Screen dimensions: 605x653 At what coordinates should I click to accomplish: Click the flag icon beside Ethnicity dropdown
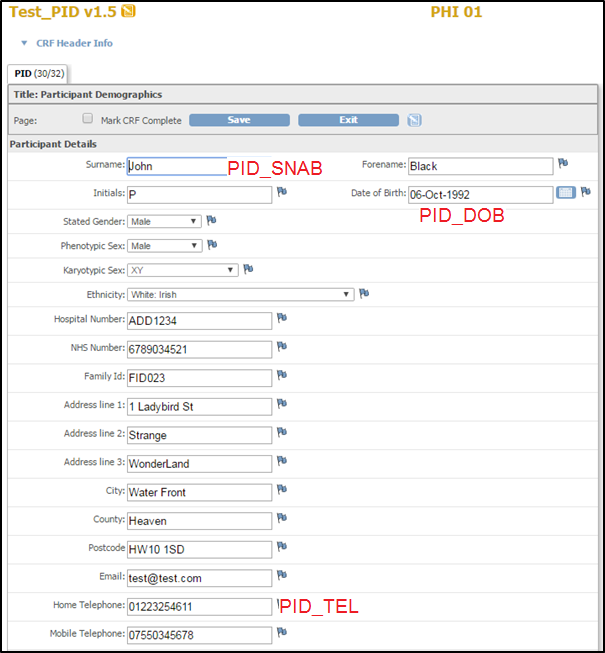(x=365, y=293)
